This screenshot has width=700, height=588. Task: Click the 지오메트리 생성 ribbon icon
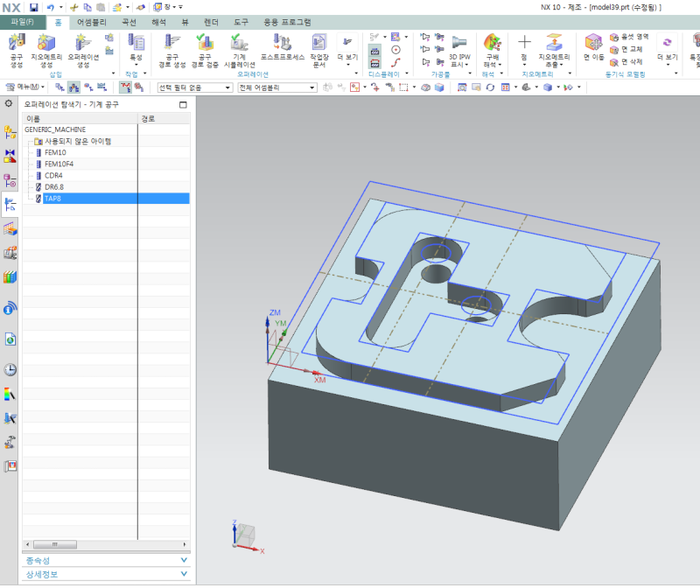click(45, 44)
